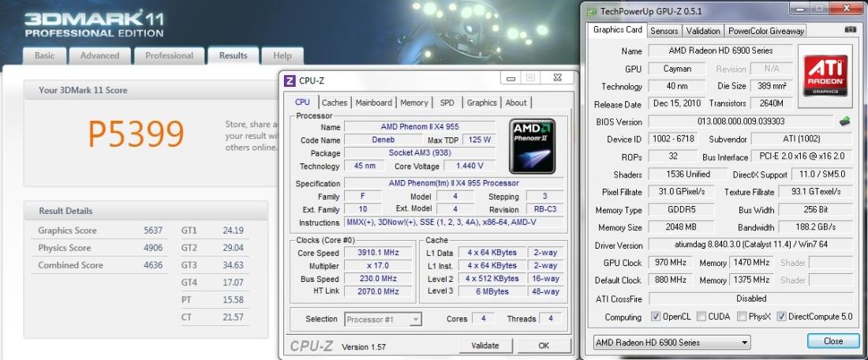Open the Graphics tab in CPU-Z
Screen dimensions: 868x360
[481, 103]
